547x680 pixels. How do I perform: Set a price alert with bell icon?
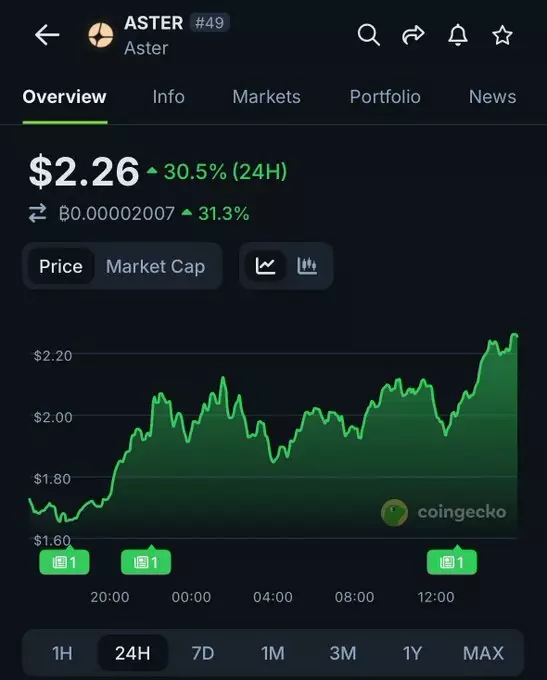(x=458, y=35)
